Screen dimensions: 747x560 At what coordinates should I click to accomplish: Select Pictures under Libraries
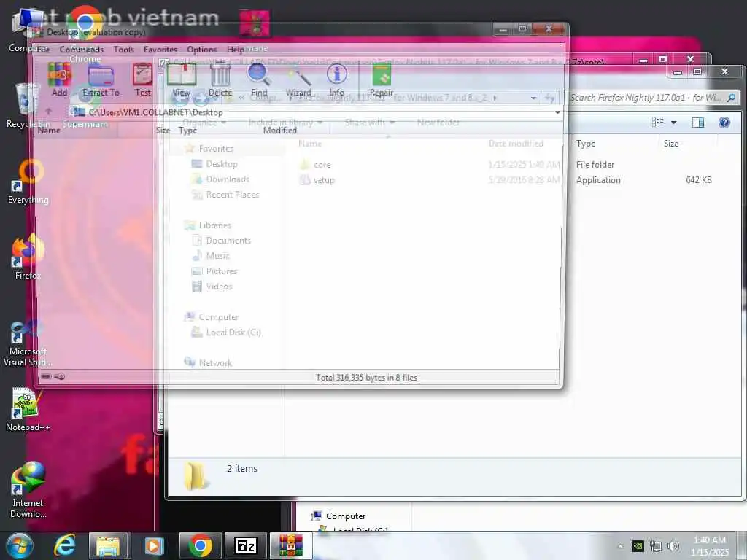(x=214, y=271)
